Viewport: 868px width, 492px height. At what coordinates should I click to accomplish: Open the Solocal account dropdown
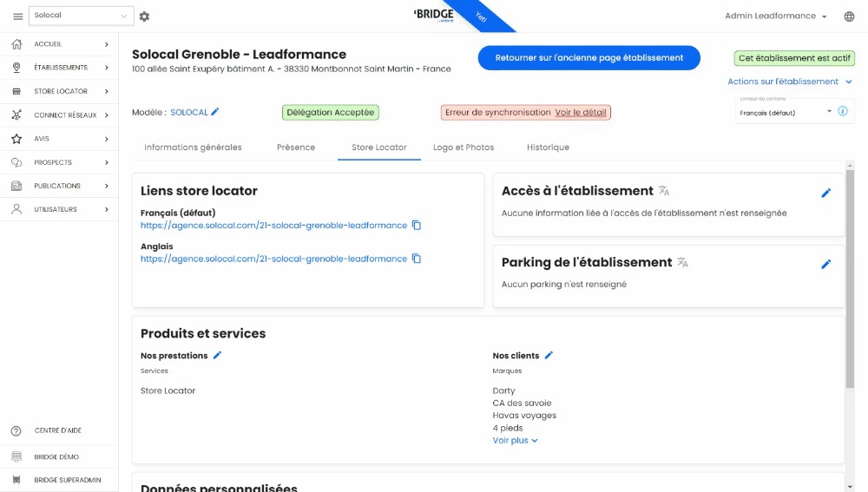(81, 16)
